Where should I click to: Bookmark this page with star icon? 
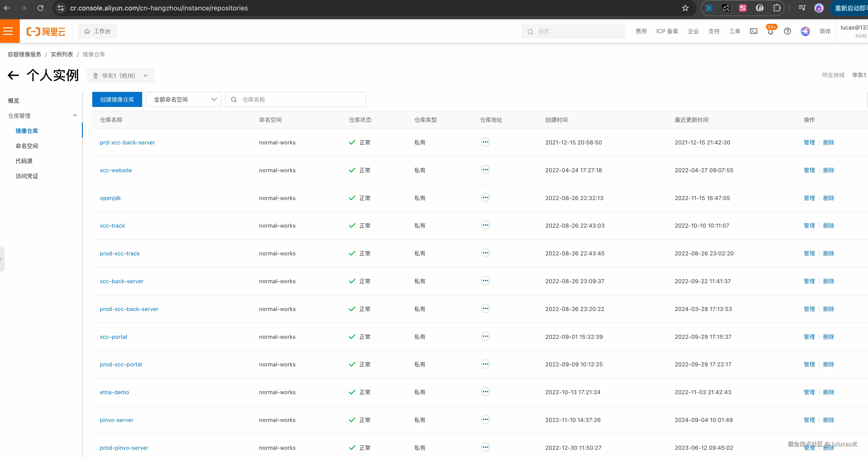(685, 8)
